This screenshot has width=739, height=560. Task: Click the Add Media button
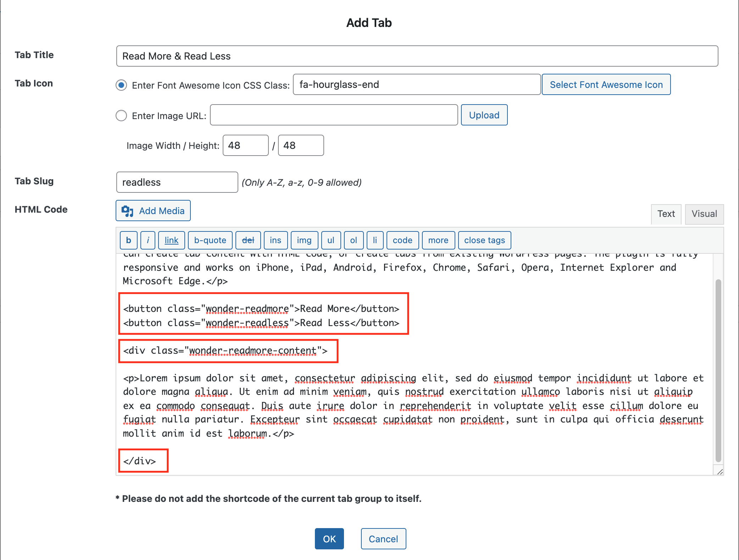[153, 211]
